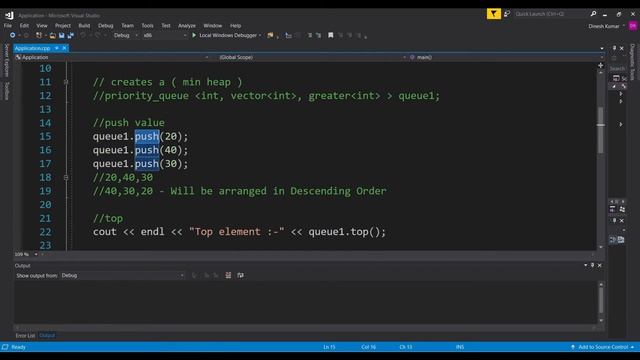Image resolution: width=640 pixels, height=360 pixels.
Task: Click the bookmark toggle icon in toolbar
Action: 331,36
